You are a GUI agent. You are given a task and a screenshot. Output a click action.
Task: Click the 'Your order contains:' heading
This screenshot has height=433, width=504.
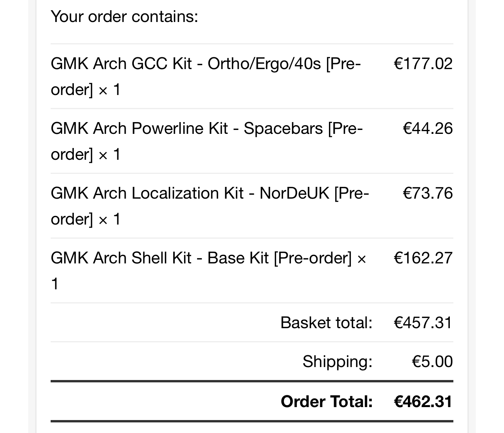pos(124,16)
